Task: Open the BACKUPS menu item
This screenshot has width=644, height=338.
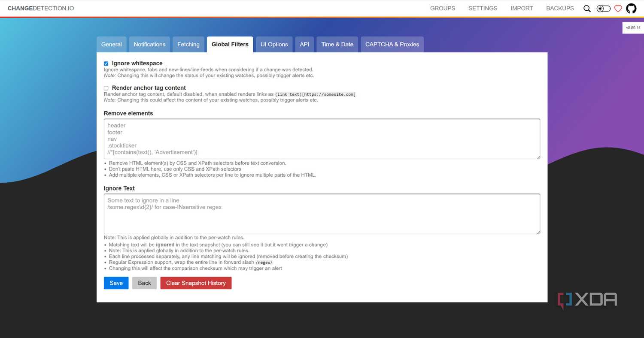Action: 560,8
